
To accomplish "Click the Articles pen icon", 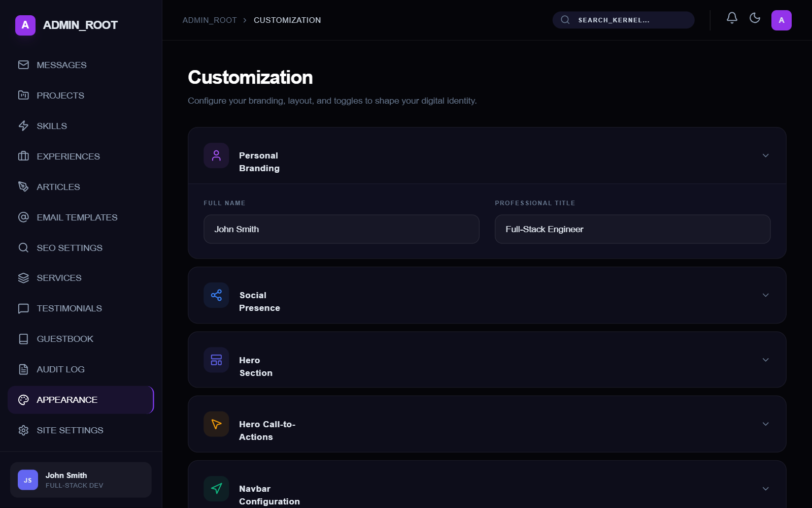I will (23, 187).
